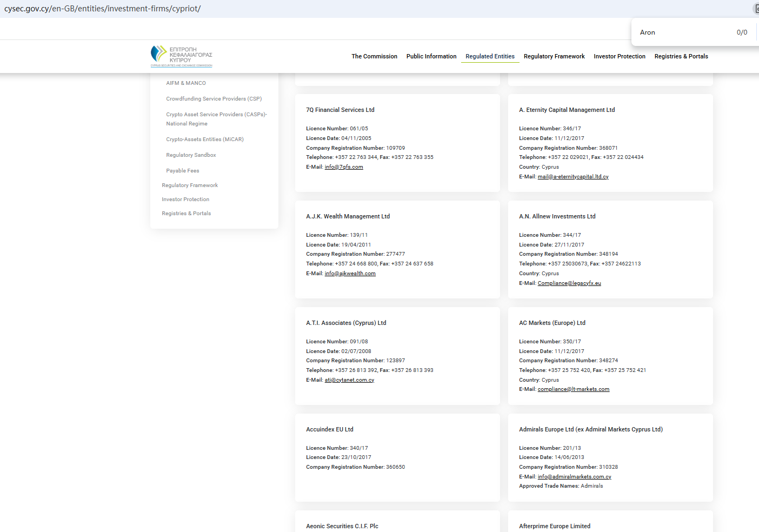Open Crypto-Assets Entities (MiCAR) sidebar link
This screenshot has width=759, height=532.
pos(204,139)
